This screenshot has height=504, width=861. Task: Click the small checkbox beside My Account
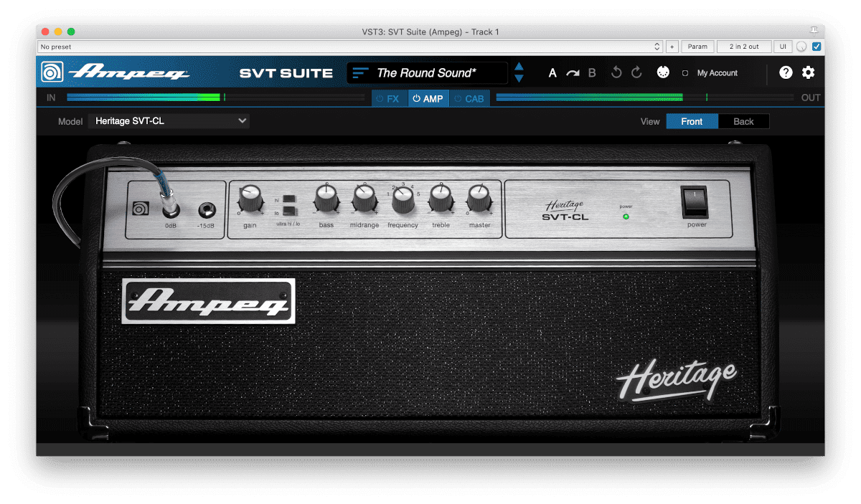click(x=685, y=73)
